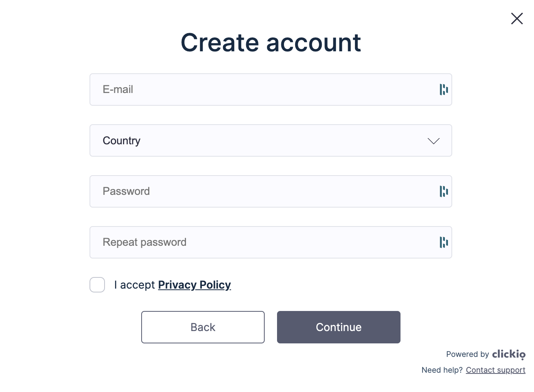Focus the E-mail input field
The image size is (534, 392).
pyautogui.click(x=270, y=90)
